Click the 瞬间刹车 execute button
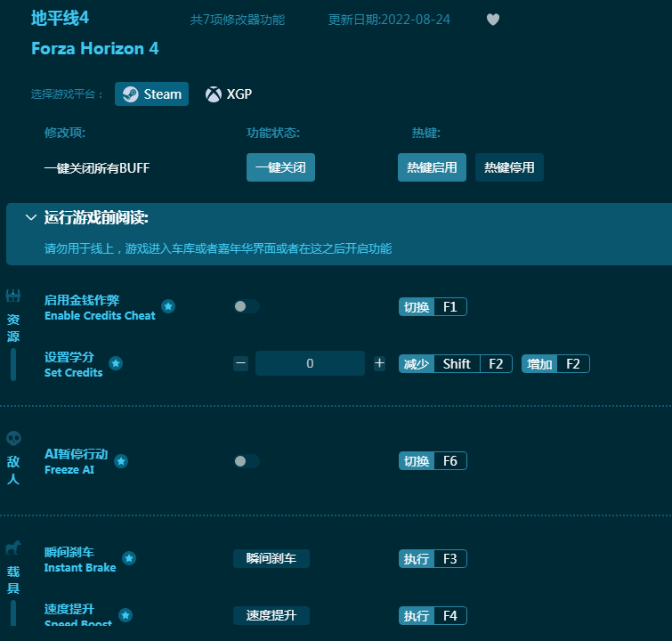Viewport: 672px width, 641px height. click(x=271, y=558)
